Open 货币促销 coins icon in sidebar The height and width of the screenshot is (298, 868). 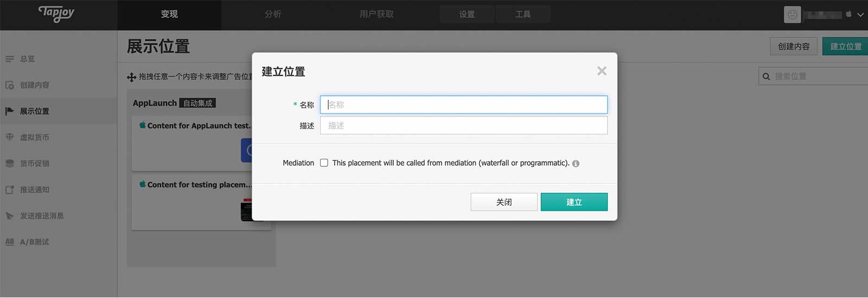click(x=10, y=163)
